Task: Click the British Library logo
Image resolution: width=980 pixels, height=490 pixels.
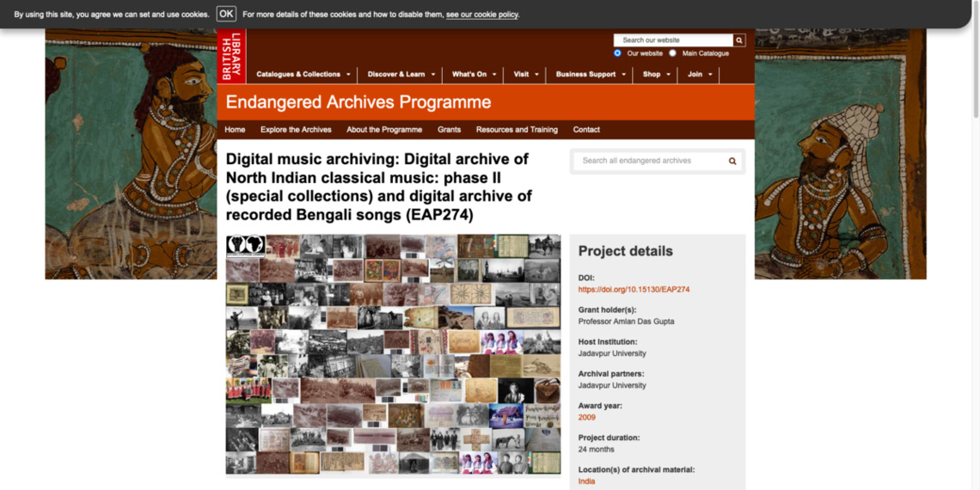Action: tap(231, 56)
